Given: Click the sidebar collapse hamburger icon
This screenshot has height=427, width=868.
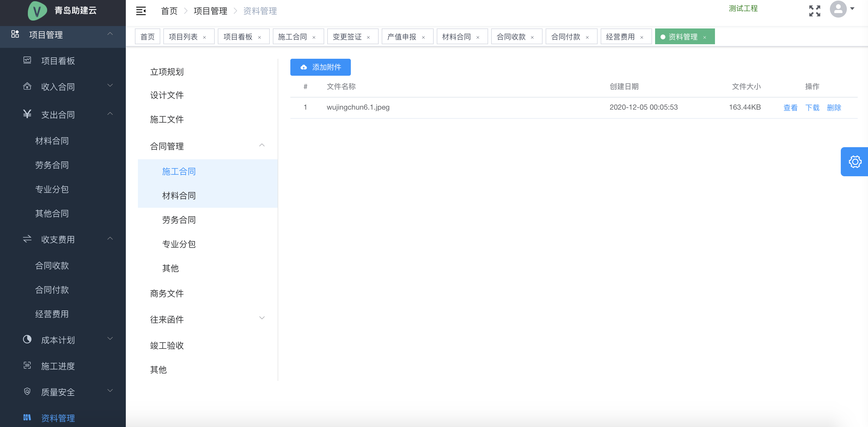Looking at the screenshot, I should 141,11.
